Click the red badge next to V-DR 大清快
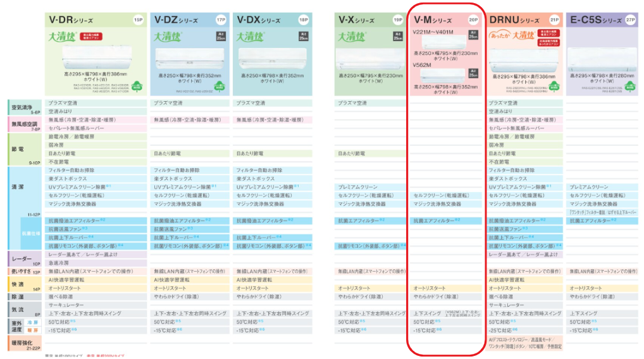The image size is (644, 359). [x=91, y=37]
